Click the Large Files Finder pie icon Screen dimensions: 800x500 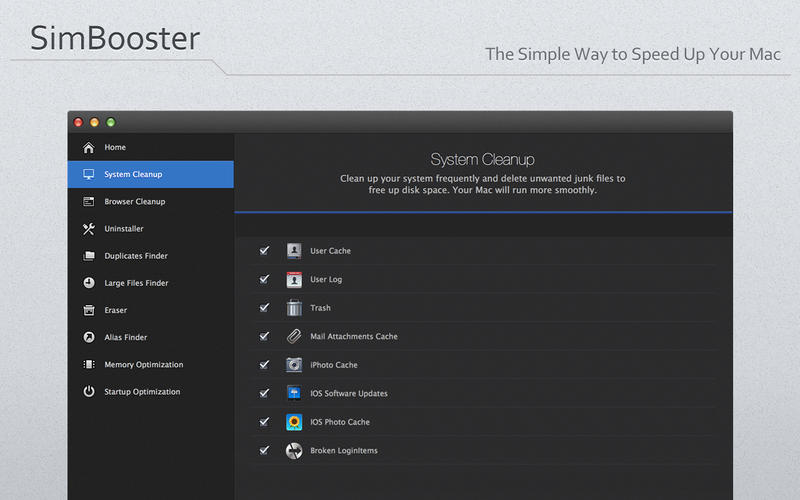89,283
